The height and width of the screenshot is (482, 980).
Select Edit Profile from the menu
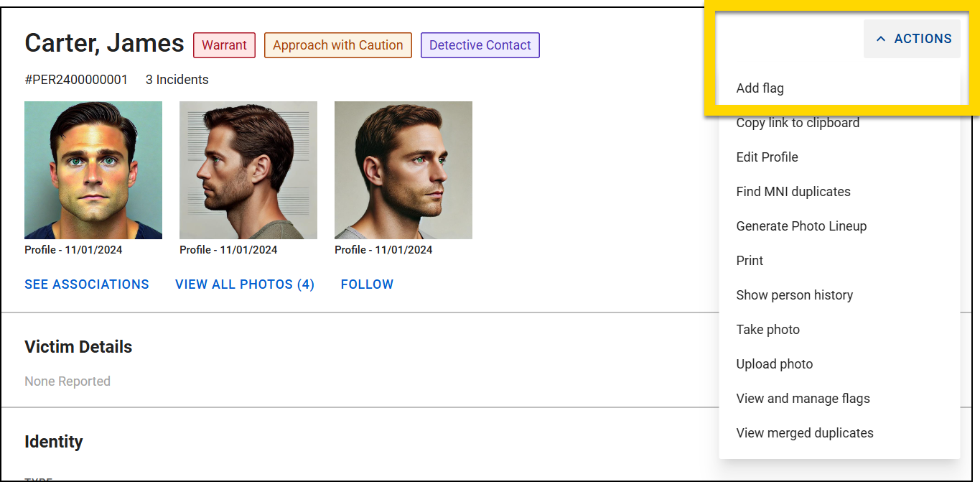pyautogui.click(x=767, y=157)
